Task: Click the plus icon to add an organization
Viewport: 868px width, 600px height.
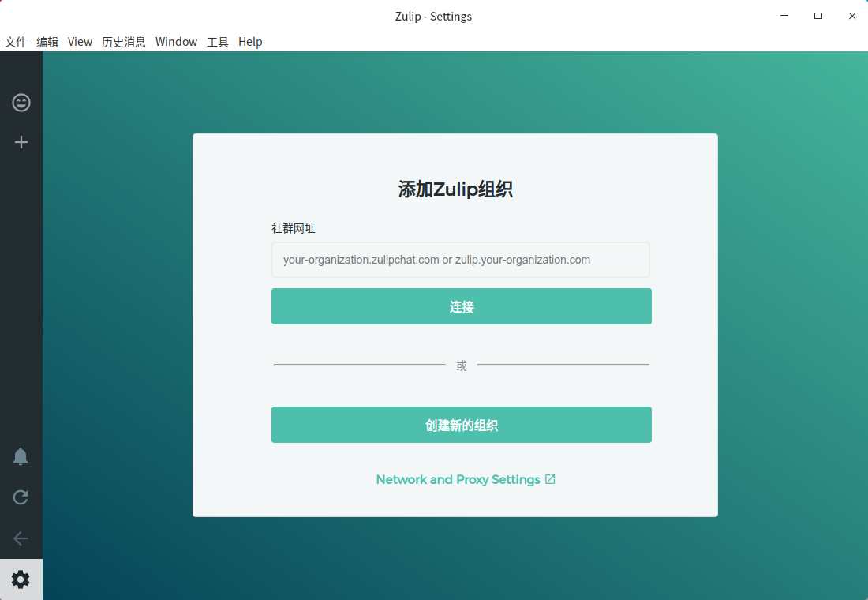Action: (21, 142)
